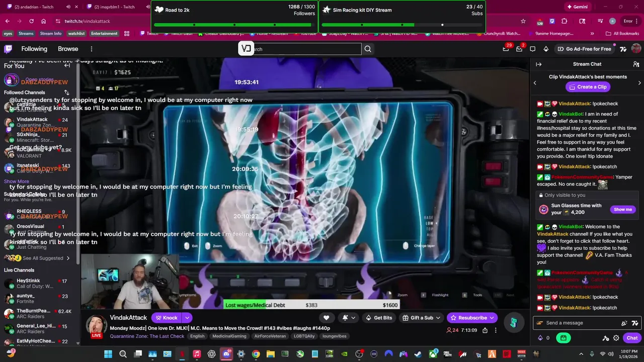Show more bookmarks bar overflow chevron
The width and height of the screenshot is (644, 362).
point(592,34)
